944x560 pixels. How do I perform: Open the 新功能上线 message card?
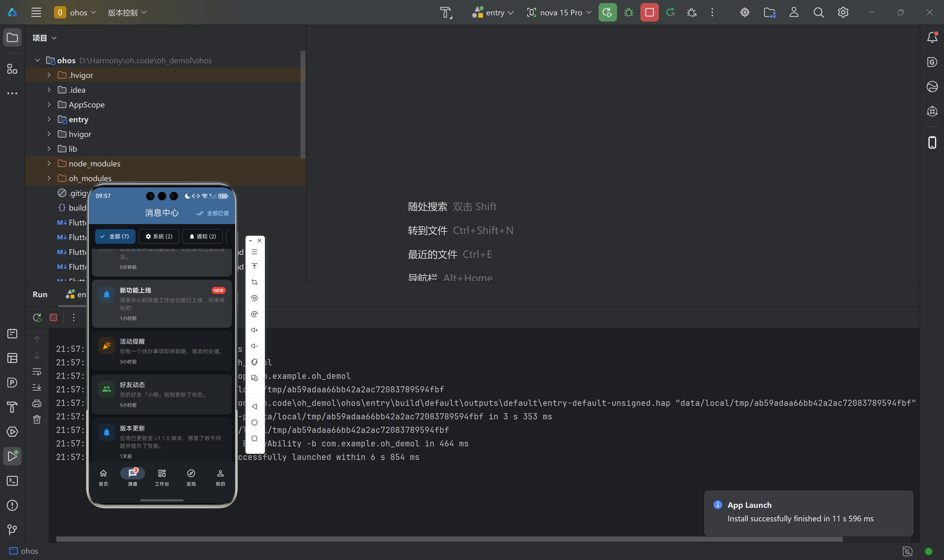pos(162,303)
